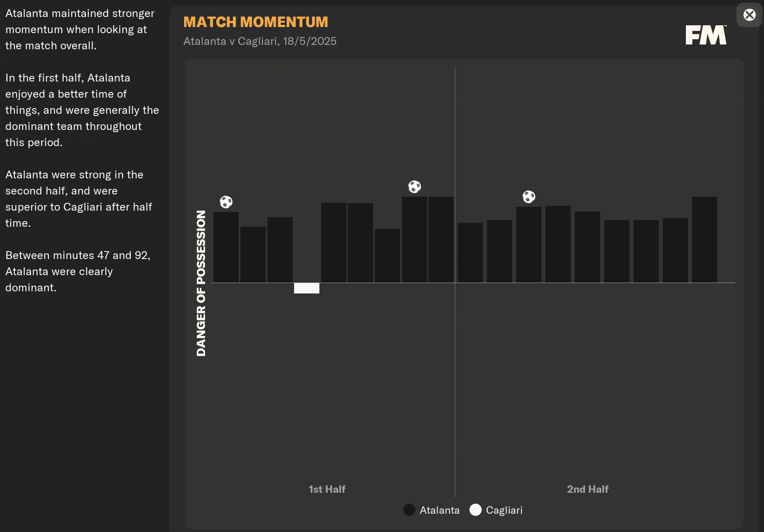Select the last bar of second half
This screenshot has width=764, height=532.
pyautogui.click(x=704, y=240)
